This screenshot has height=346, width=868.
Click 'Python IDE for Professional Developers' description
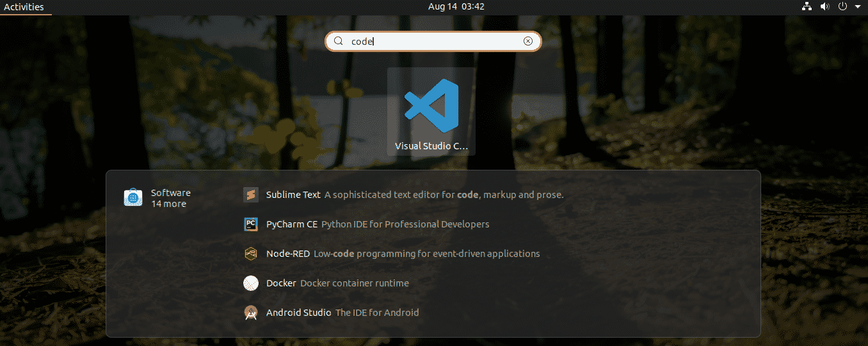pos(405,224)
